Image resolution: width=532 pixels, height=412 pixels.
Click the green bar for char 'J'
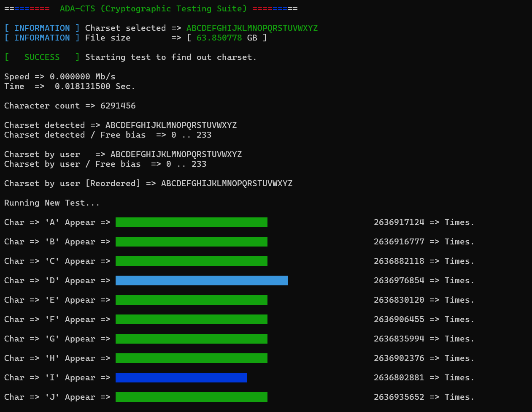pyautogui.click(x=192, y=397)
